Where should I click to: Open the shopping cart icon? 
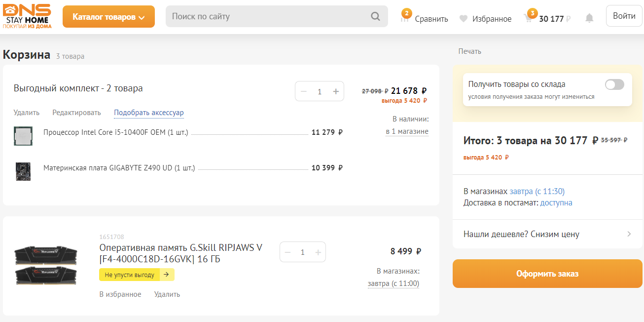tap(529, 19)
